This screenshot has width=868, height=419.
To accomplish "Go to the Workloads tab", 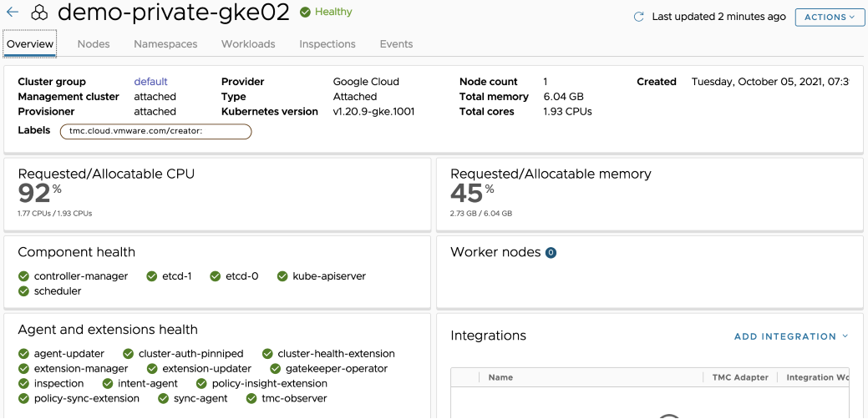I will click(x=248, y=44).
